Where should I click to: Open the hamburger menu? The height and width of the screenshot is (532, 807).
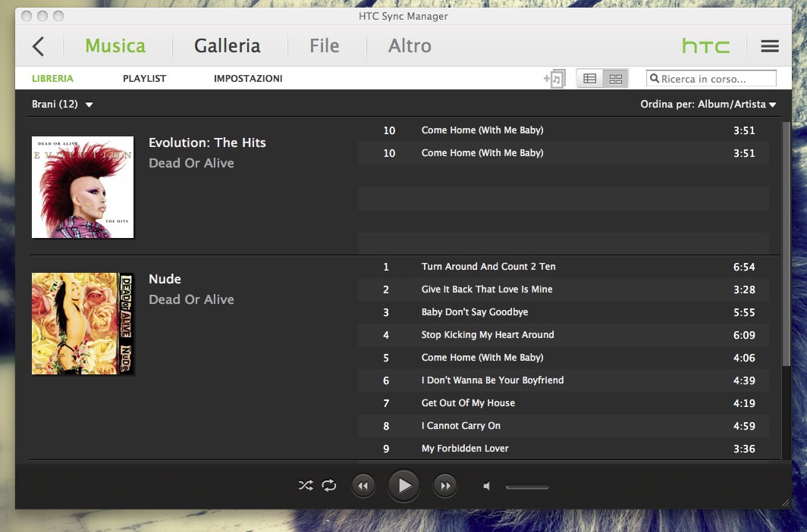769,46
